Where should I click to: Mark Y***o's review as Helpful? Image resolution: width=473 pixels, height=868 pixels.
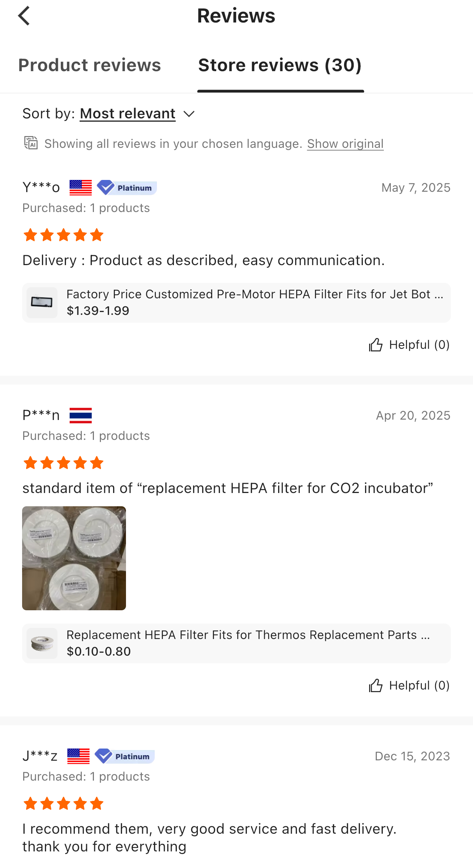tap(409, 344)
